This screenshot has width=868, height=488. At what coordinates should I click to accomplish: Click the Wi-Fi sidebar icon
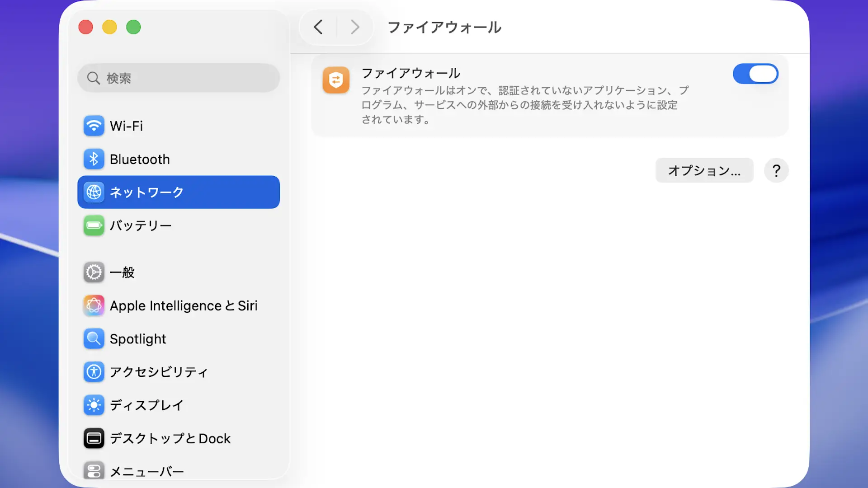tap(94, 126)
